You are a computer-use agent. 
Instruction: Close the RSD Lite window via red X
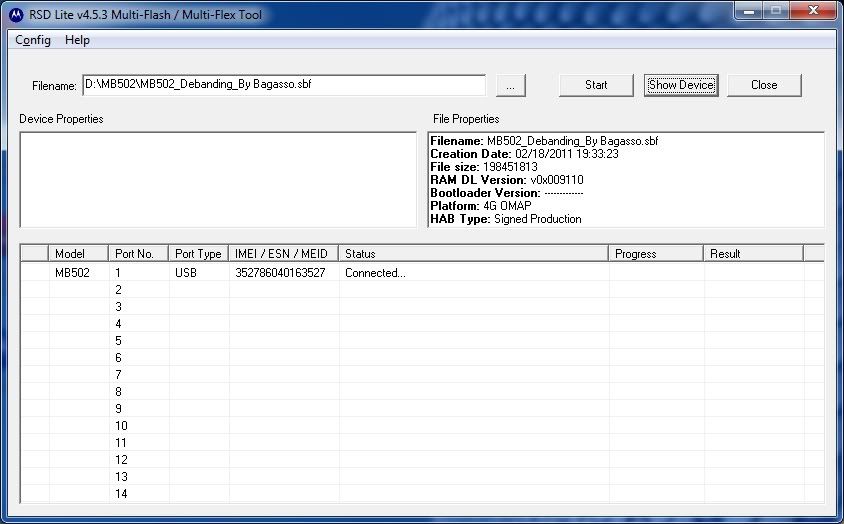[813, 11]
